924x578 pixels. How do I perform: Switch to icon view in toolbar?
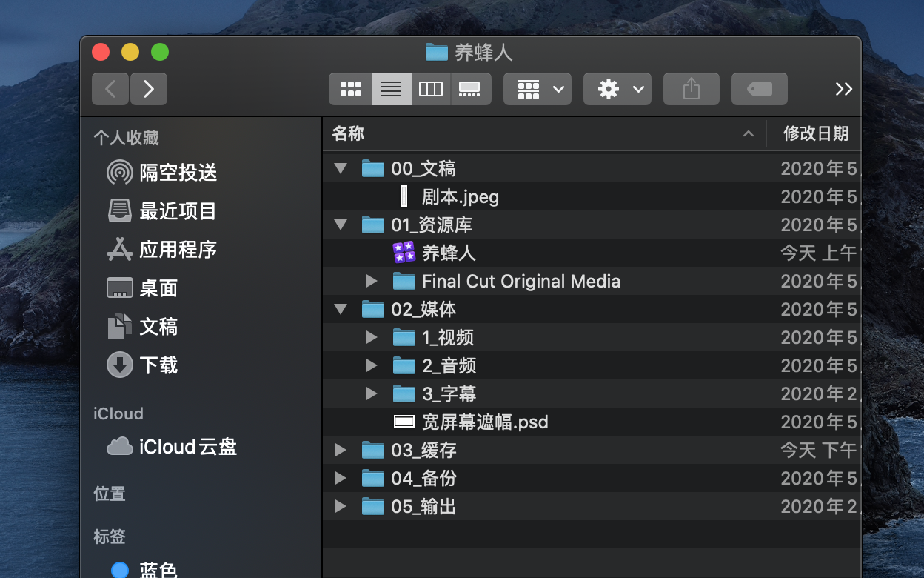pyautogui.click(x=350, y=89)
